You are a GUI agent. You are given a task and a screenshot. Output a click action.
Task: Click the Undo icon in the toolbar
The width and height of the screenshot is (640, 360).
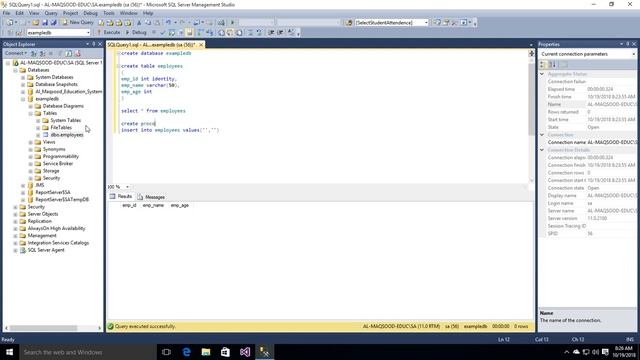coord(168,22)
